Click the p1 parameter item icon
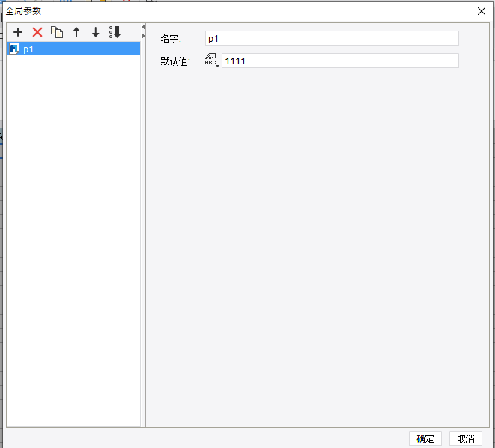This screenshot has height=448, width=495. (14, 49)
